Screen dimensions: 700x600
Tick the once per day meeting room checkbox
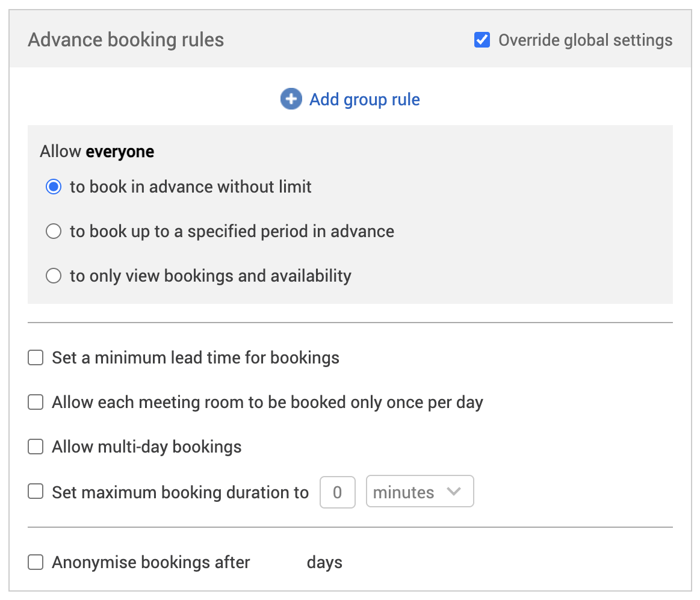click(36, 403)
